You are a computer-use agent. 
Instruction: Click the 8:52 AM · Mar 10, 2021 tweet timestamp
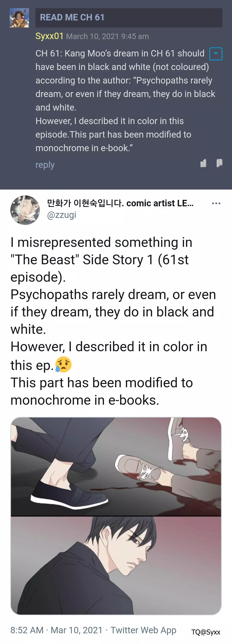[56, 630]
